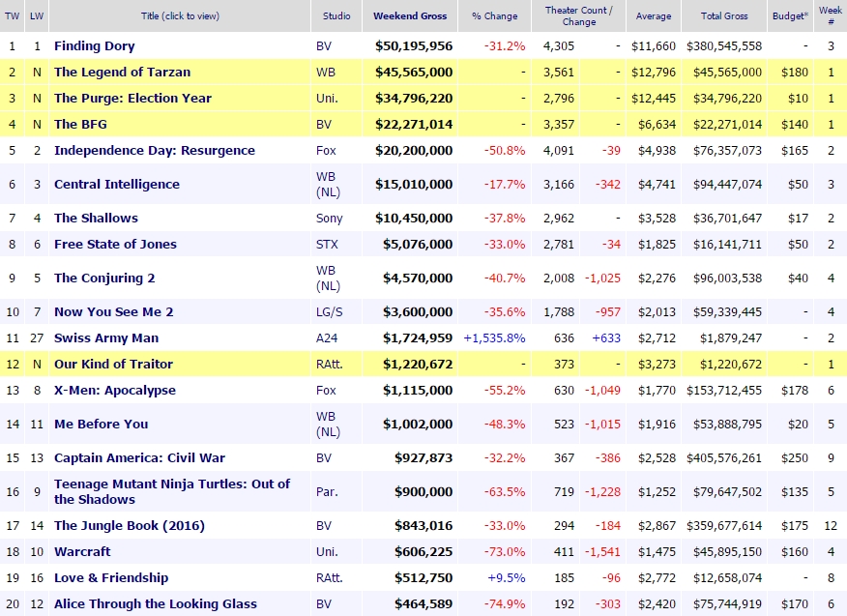Click LG/S studio in Now You See Me 2 row
The height and width of the screenshot is (616, 847).
(x=329, y=311)
